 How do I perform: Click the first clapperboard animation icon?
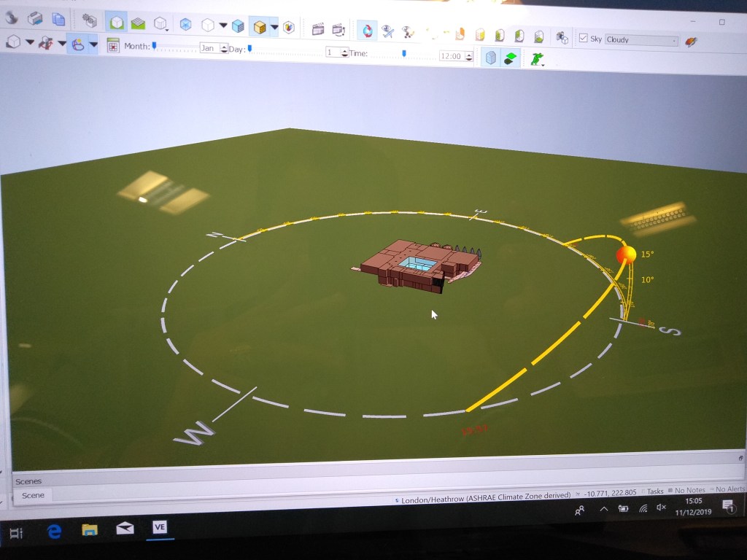coord(318,29)
